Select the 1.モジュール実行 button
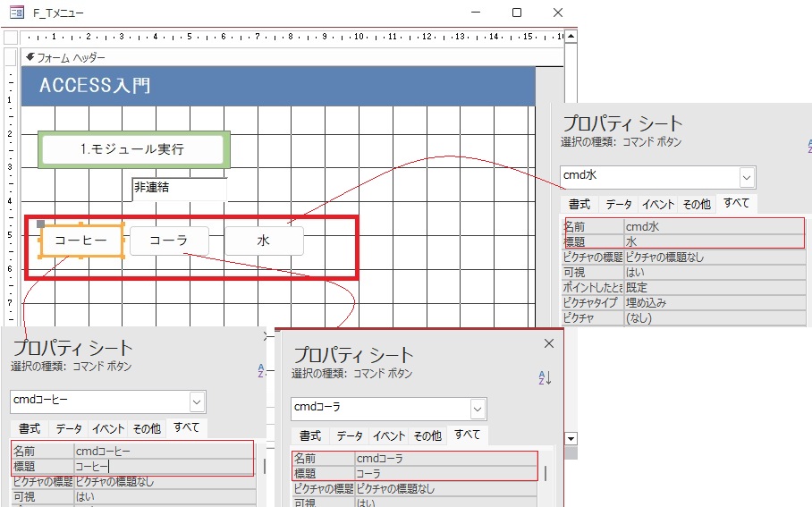 coord(133,149)
